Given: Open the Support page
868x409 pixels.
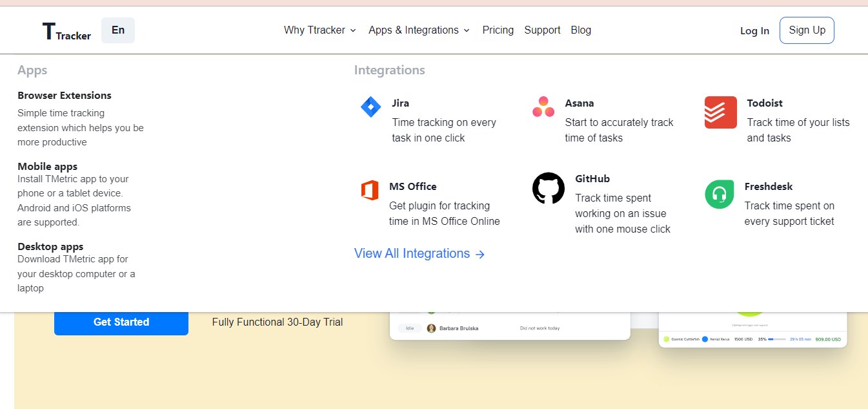Looking at the screenshot, I should 542,30.
